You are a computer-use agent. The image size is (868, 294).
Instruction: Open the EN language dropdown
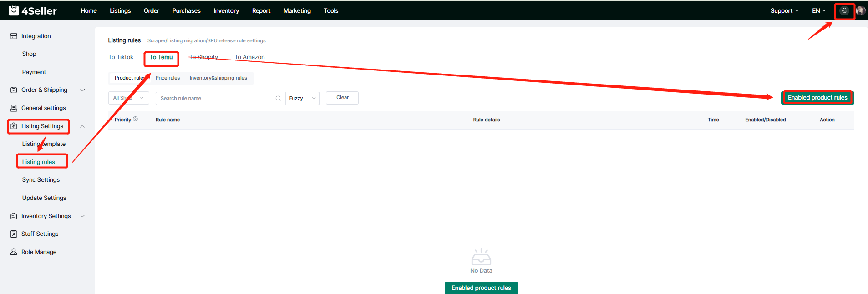[x=818, y=10]
